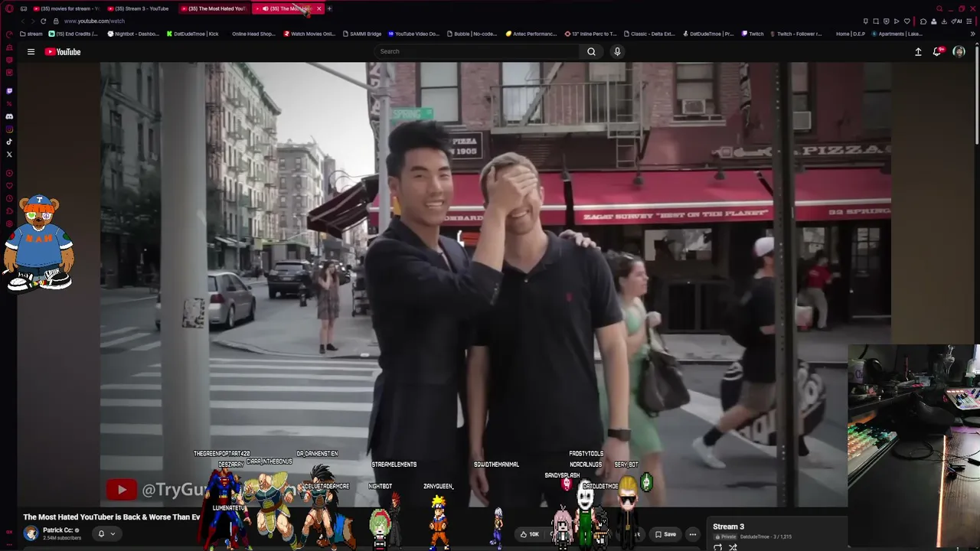Click the video player to pause
The width and height of the screenshot is (980, 551).
(495, 285)
